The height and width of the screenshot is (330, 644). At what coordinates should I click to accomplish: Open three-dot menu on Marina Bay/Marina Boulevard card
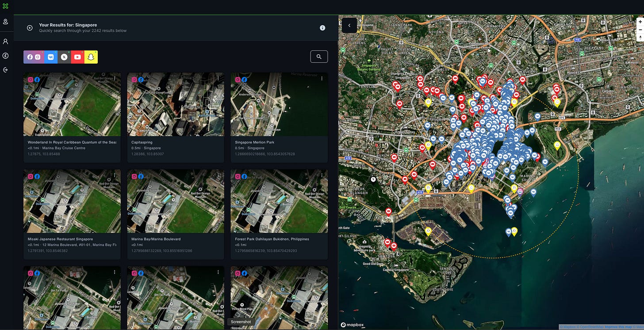pyautogui.click(x=218, y=176)
